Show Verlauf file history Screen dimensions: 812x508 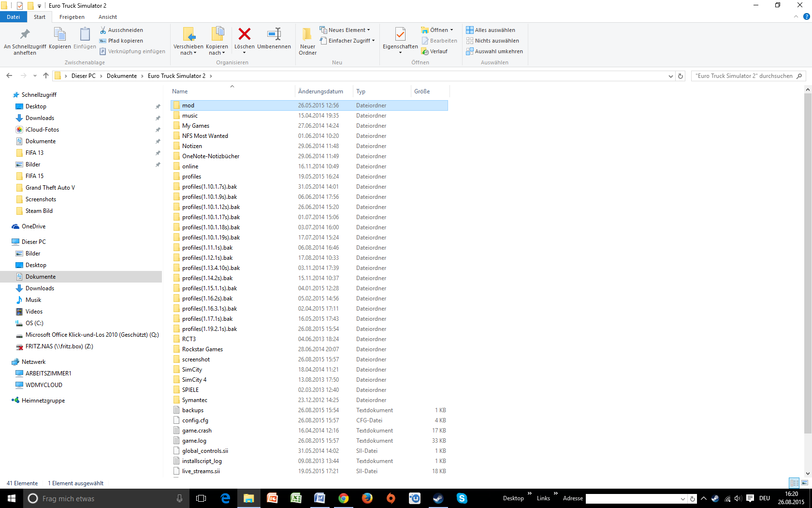(435, 51)
